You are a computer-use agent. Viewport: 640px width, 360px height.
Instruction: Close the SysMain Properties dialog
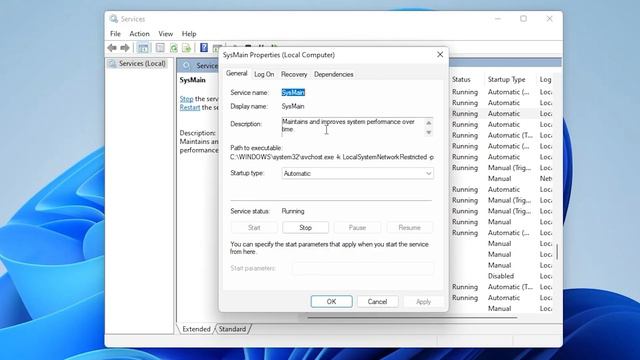pos(440,55)
